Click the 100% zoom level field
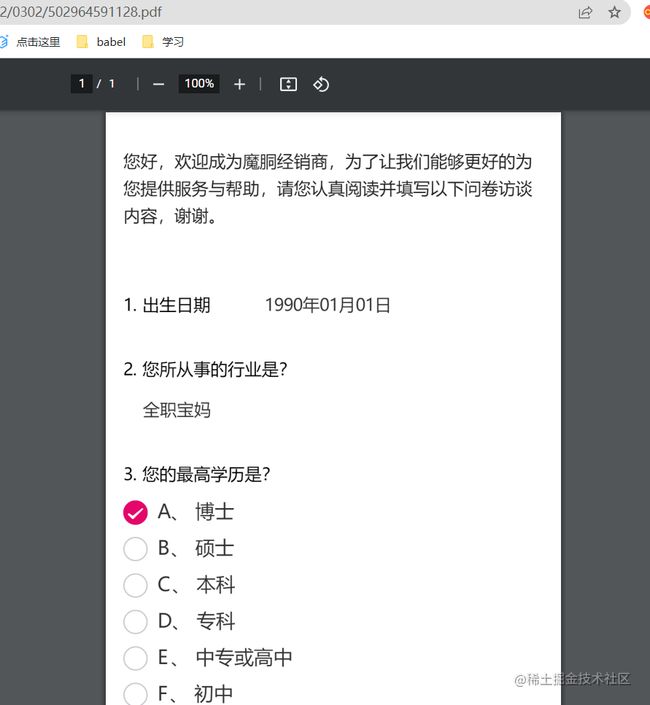650x705 pixels. 199,84
